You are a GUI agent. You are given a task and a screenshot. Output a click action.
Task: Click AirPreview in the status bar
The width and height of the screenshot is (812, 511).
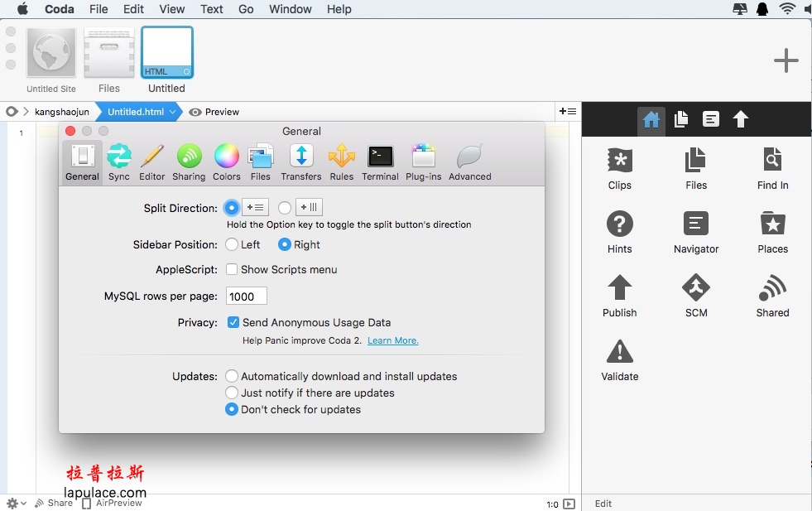[113, 503]
